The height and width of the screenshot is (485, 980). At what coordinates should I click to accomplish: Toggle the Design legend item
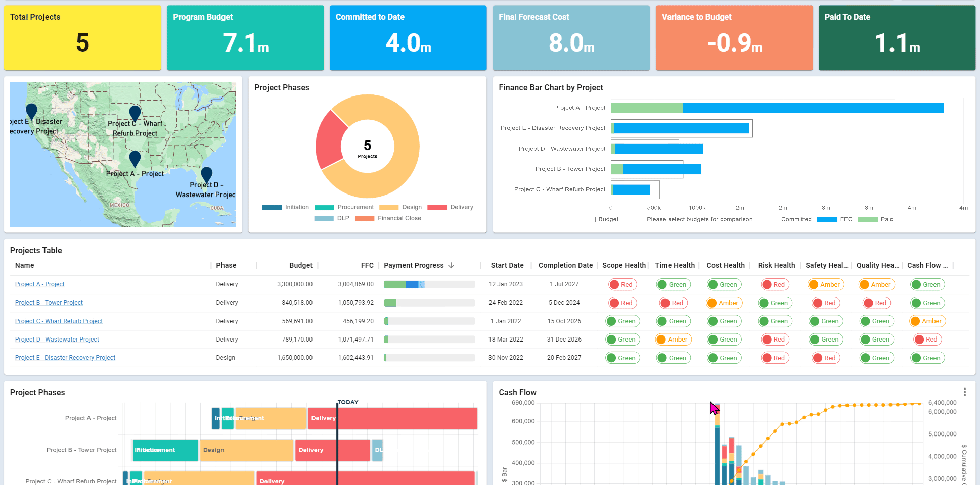pos(400,207)
